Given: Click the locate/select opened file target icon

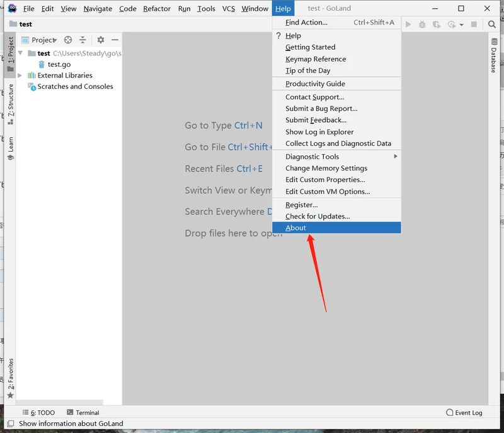Looking at the screenshot, I should 69,40.
